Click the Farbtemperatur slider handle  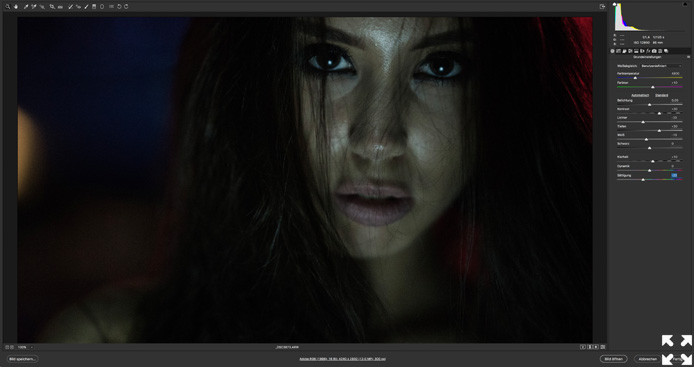pyautogui.click(x=635, y=78)
